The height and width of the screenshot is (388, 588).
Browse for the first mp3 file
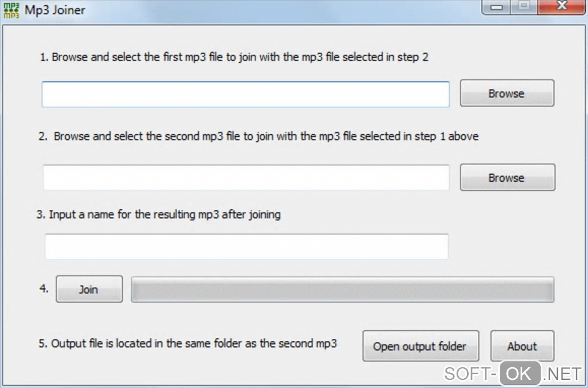point(507,93)
